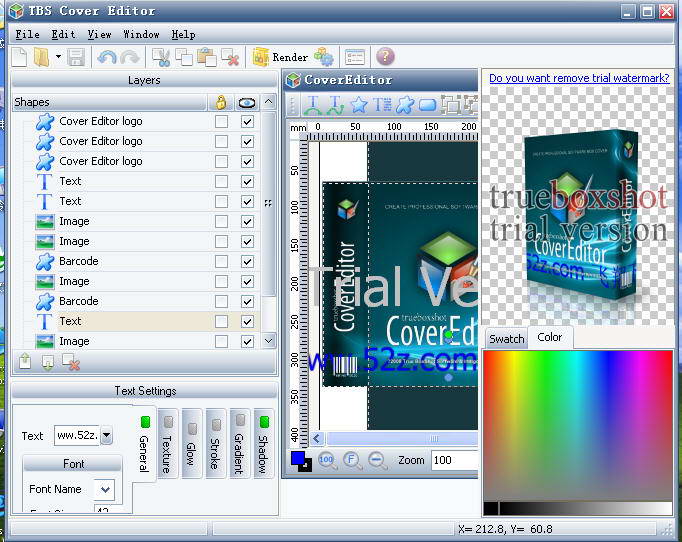The image size is (682, 542).
Task: Hide the first Barcode layer
Action: coord(247,261)
